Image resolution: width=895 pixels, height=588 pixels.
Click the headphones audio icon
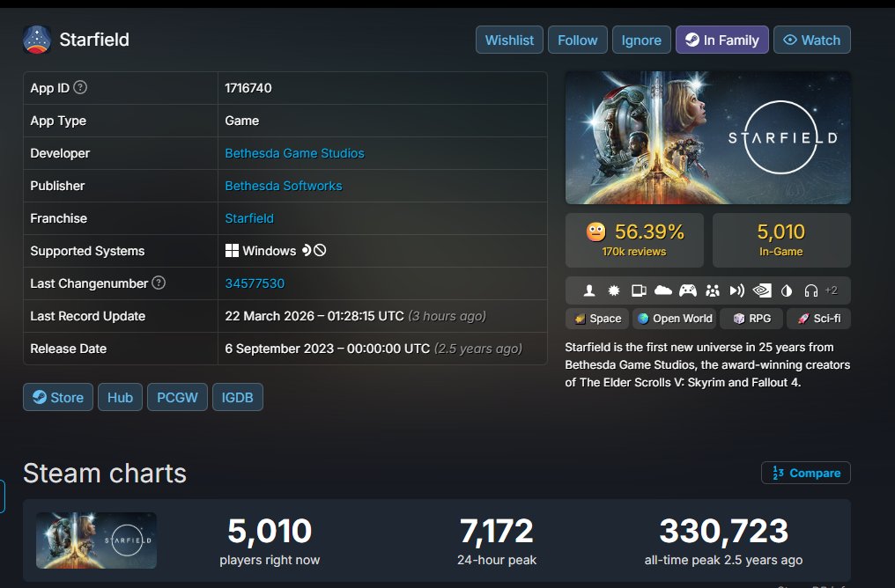[x=811, y=290]
